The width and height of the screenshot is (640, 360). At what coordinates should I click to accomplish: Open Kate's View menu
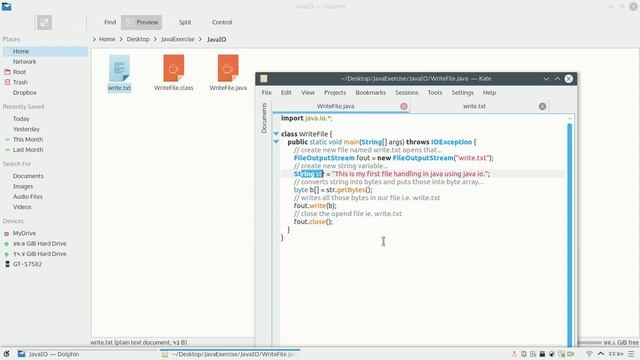[308, 93]
